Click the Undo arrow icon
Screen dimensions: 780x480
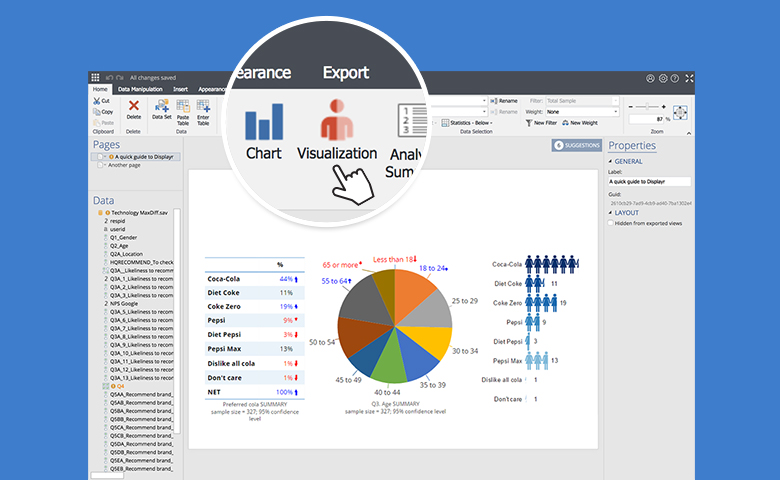(x=109, y=78)
